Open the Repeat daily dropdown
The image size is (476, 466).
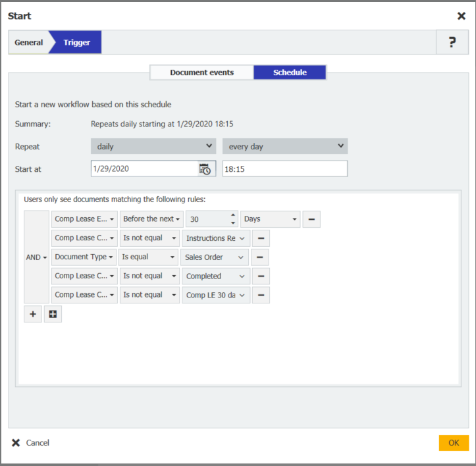point(153,146)
